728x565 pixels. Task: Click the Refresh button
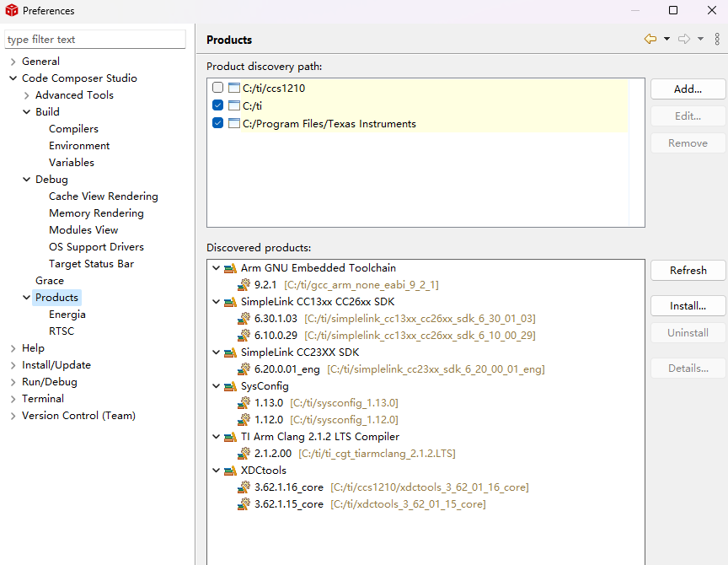(x=688, y=271)
